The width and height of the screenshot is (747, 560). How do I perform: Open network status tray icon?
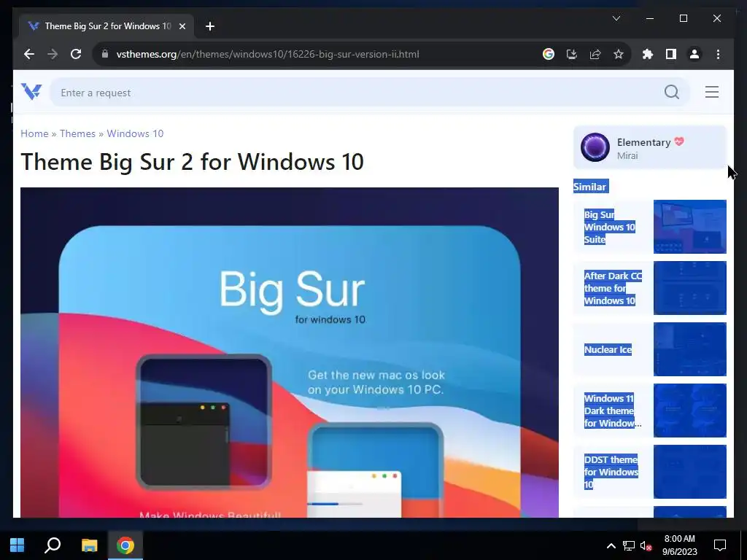(629, 545)
